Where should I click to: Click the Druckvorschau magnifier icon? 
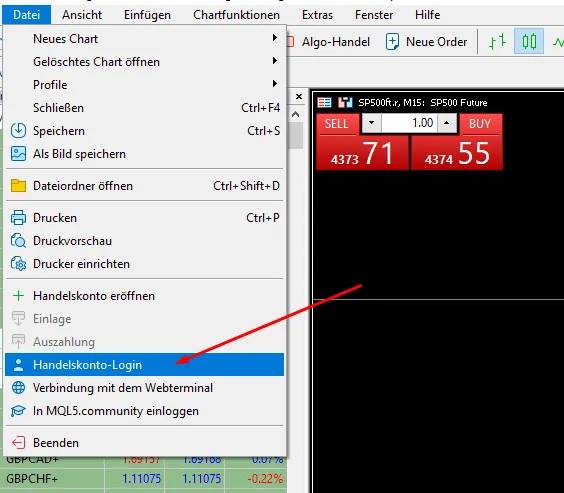pyautogui.click(x=18, y=241)
